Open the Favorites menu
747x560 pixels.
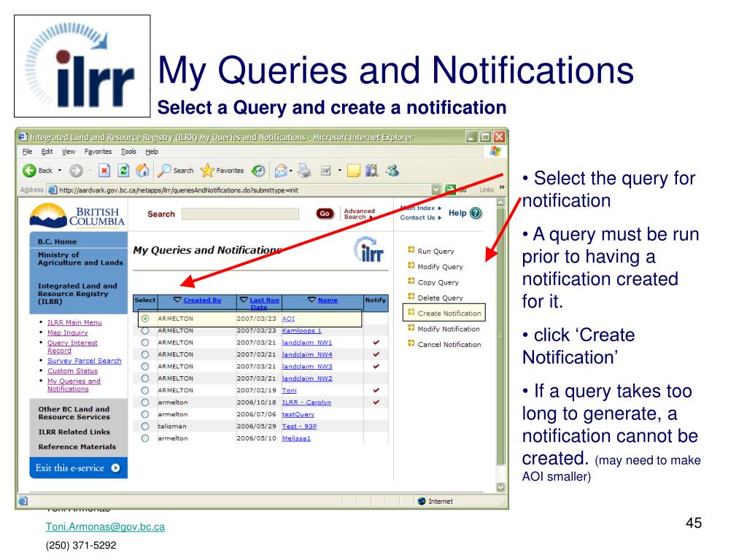98,152
